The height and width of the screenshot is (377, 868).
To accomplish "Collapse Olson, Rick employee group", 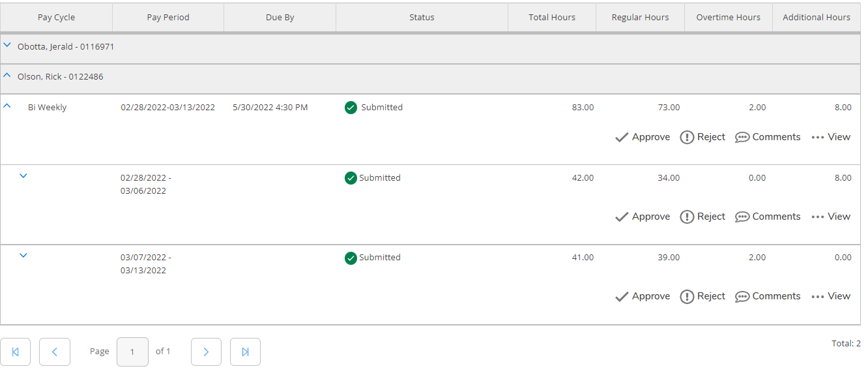I will pyautogui.click(x=7, y=76).
